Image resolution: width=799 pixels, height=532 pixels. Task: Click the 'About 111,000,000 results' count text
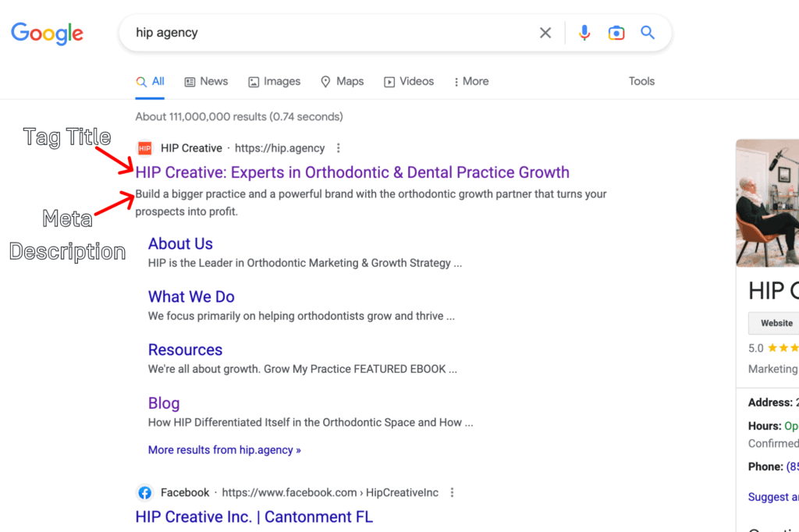[239, 117]
